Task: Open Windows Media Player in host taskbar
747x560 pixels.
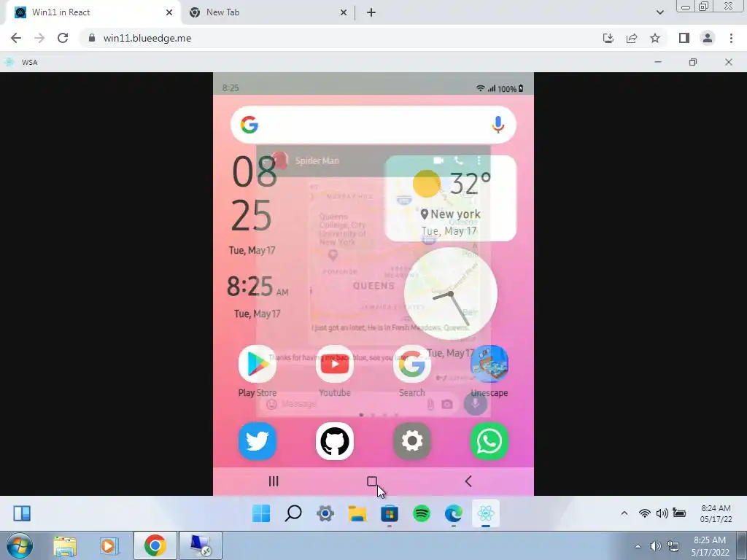Action: pos(109,545)
